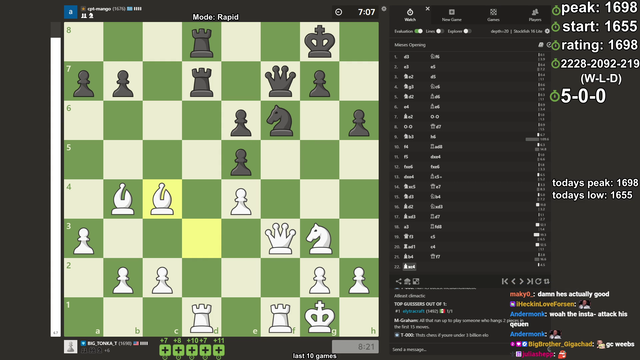Select the black pawn on h6
This screenshot has width=640, height=360.
358,120
